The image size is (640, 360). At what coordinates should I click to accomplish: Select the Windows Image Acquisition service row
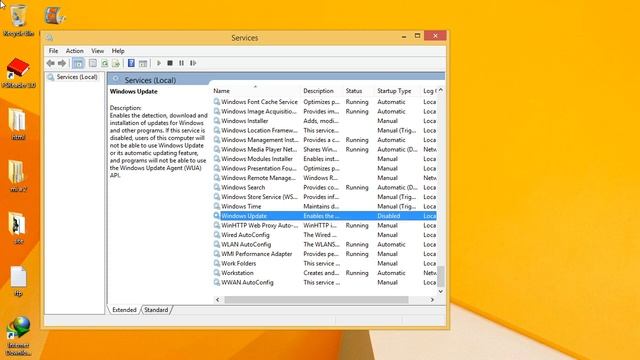pyautogui.click(x=324, y=111)
